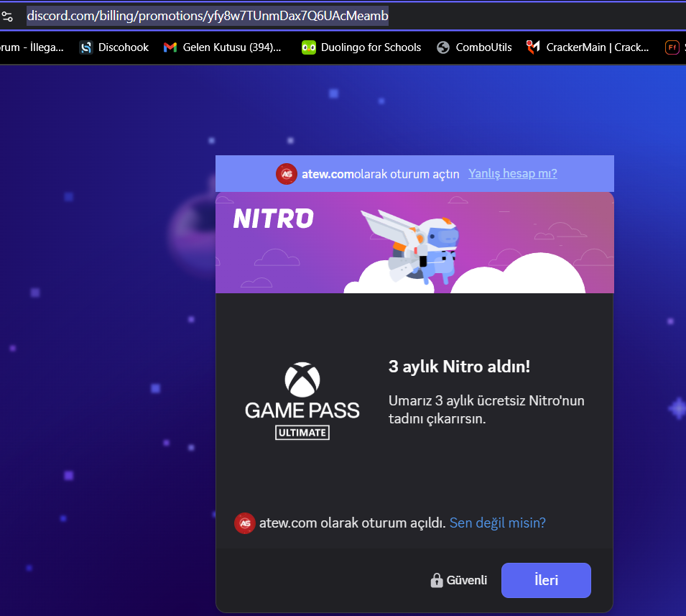
Task: Click the atew.com avatar above the footer
Action: (245, 523)
